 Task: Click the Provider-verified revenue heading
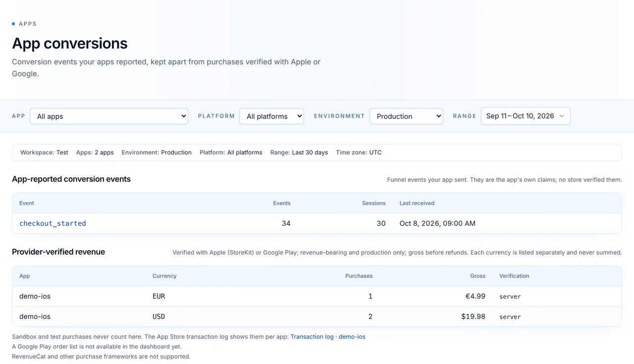pyautogui.click(x=58, y=252)
